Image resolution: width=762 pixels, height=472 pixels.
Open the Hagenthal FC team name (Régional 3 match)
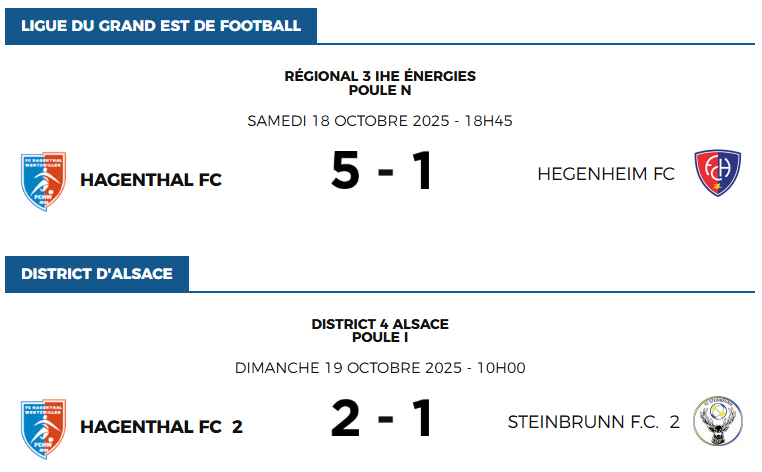point(151,180)
